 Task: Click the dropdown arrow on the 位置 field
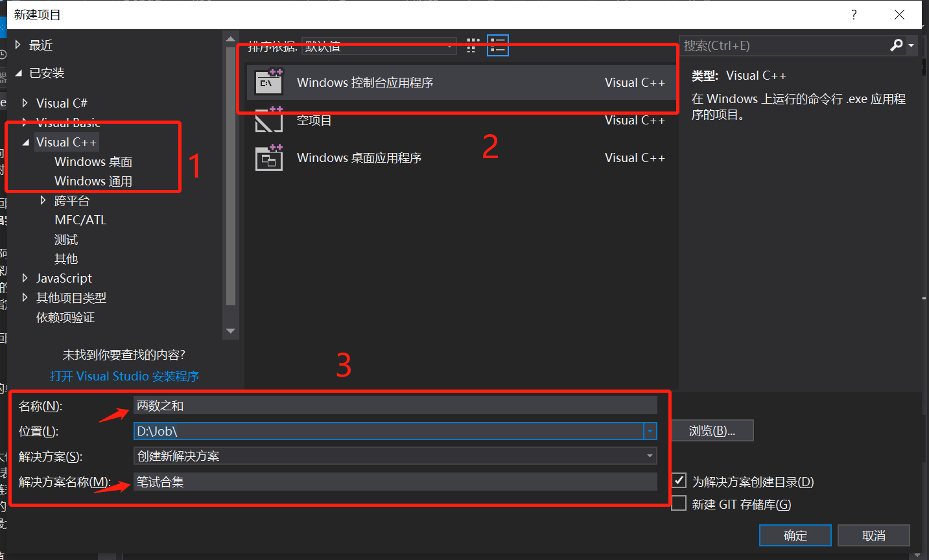tap(649, 430)
